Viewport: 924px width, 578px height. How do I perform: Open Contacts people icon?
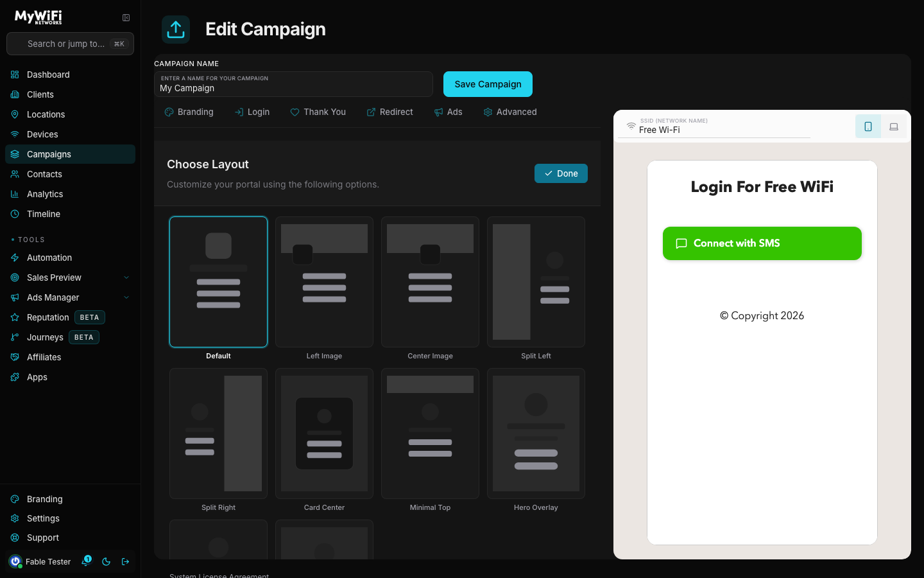[x=15, y=174]
